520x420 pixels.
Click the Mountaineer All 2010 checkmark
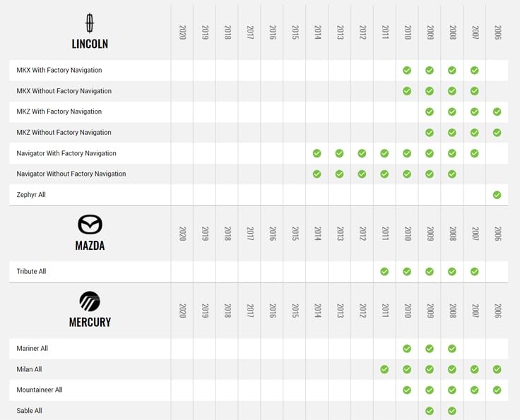tap(407, 390)
